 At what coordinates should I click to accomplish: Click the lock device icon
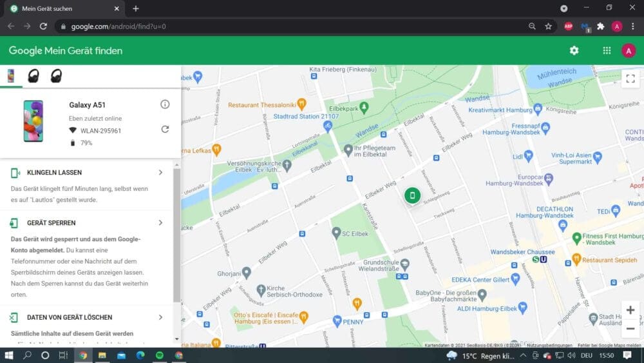point(14,223)
